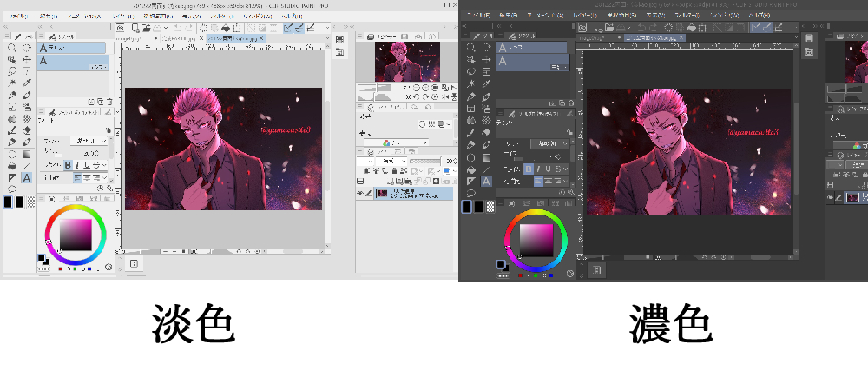Image resolution: width=868 pixels, height=391 pixels.
Task: Expand the text style arrow in the light-theme window
Action: coord(105,165)
